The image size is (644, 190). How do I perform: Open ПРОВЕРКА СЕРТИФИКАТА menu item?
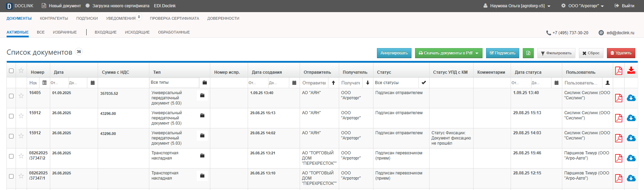175,18
